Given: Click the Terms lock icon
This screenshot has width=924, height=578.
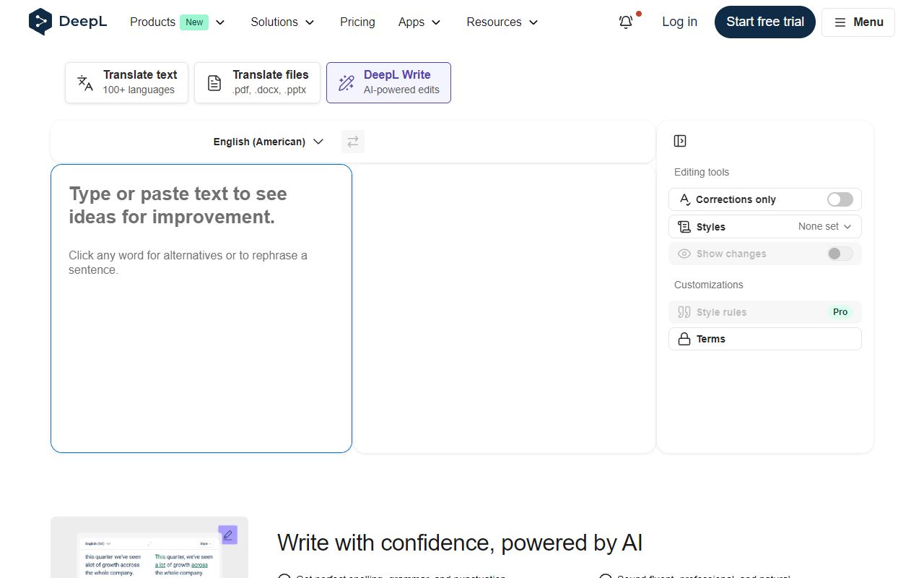Looking at the screenshot, I should pos(684,338).
